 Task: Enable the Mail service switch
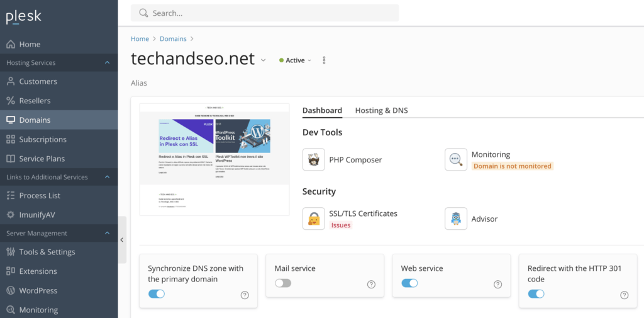pos(283,283)
